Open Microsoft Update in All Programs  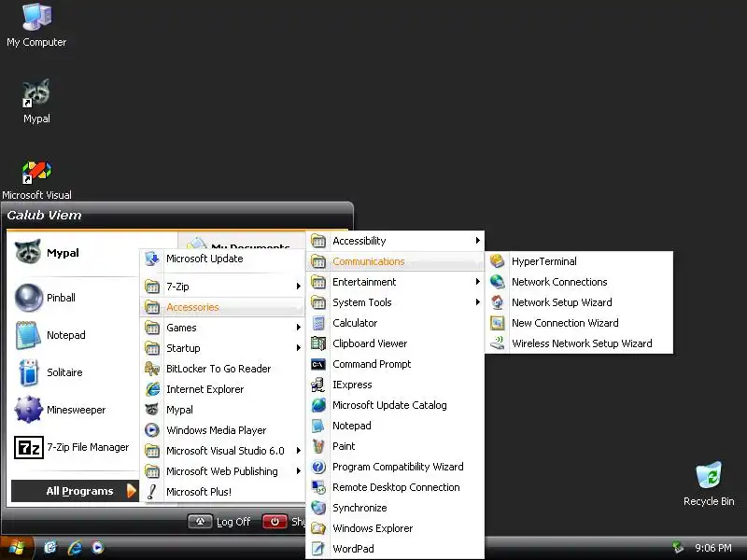(222, 259)
